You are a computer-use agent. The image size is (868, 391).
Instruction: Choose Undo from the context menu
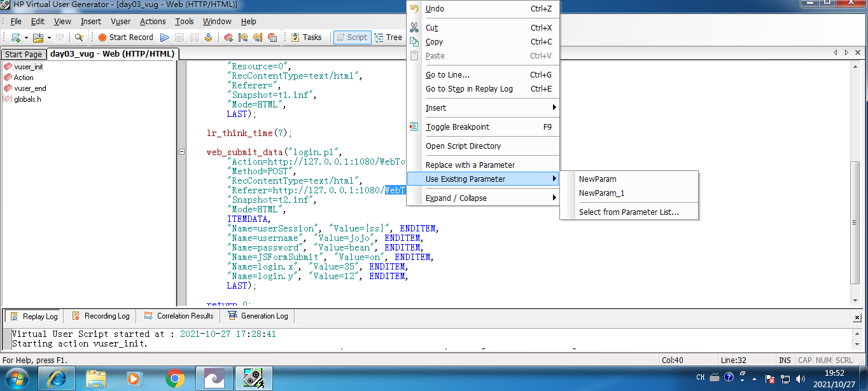click(x=482, y=9)
